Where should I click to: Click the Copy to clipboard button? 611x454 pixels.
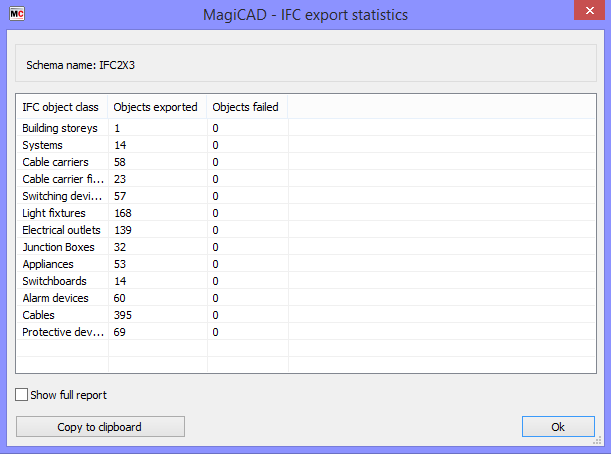[100, 427]
